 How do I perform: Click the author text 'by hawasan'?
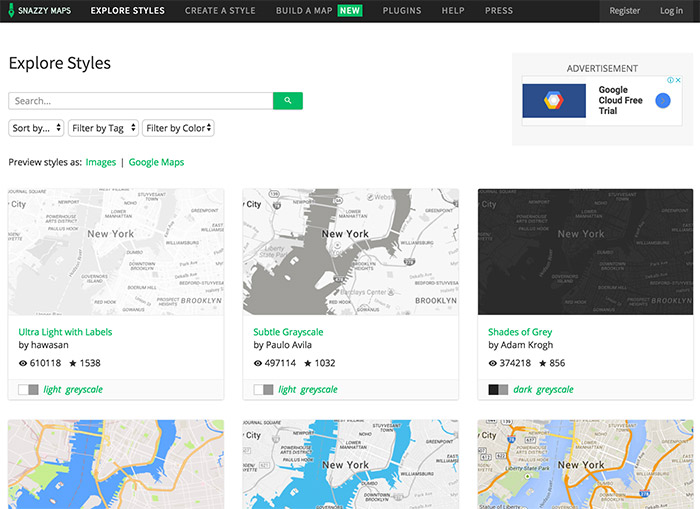tap(43, 345)
